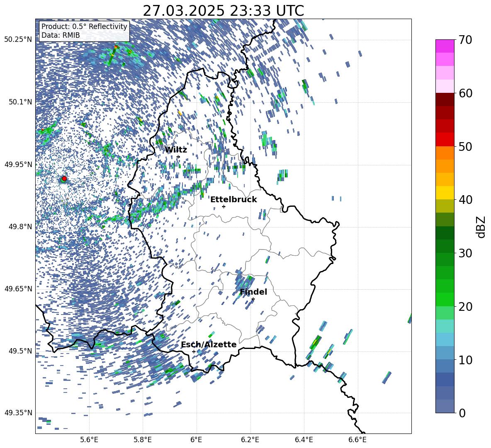491x448 pixels.
Task: Click the Findel location cross marker
Action: (253, 299)
